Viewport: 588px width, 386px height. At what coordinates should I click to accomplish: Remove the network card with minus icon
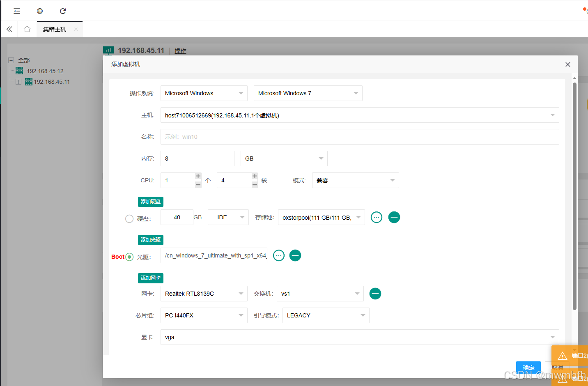pos(375,294)
